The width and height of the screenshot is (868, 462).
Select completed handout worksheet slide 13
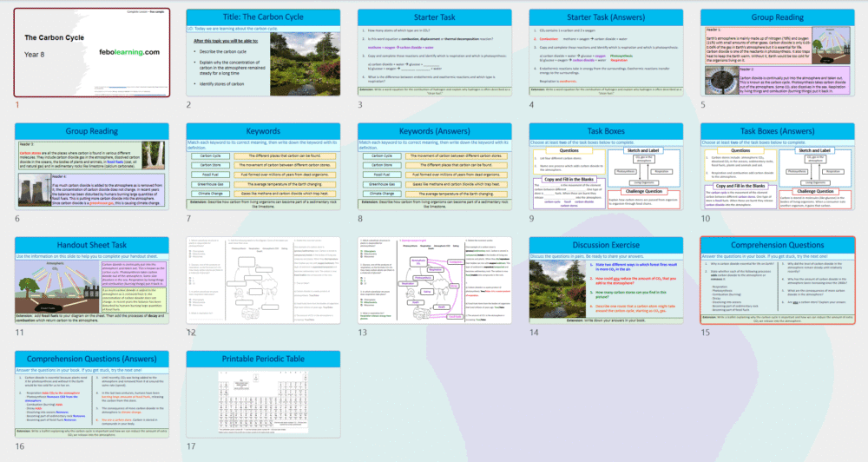coord(434,280)
